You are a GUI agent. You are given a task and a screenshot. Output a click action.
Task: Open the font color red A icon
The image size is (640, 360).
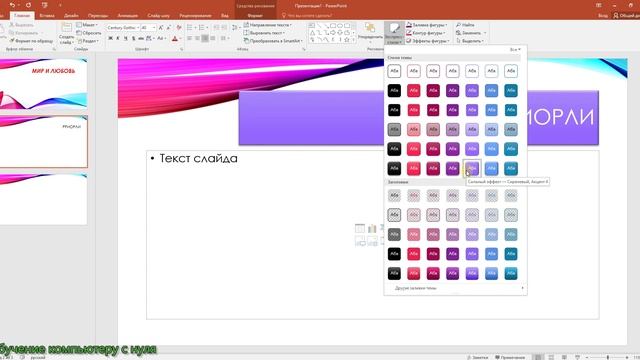click(x=175, y=38)
